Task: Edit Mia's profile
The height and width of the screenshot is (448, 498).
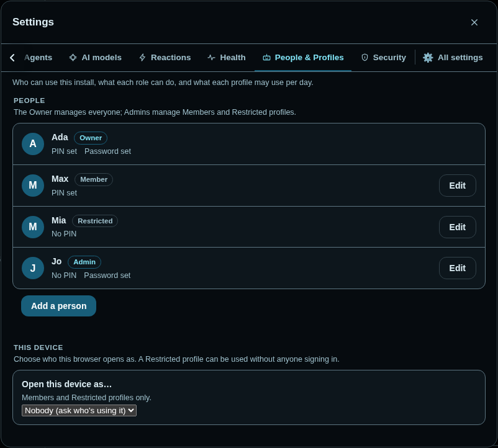Action: (458, 227)
